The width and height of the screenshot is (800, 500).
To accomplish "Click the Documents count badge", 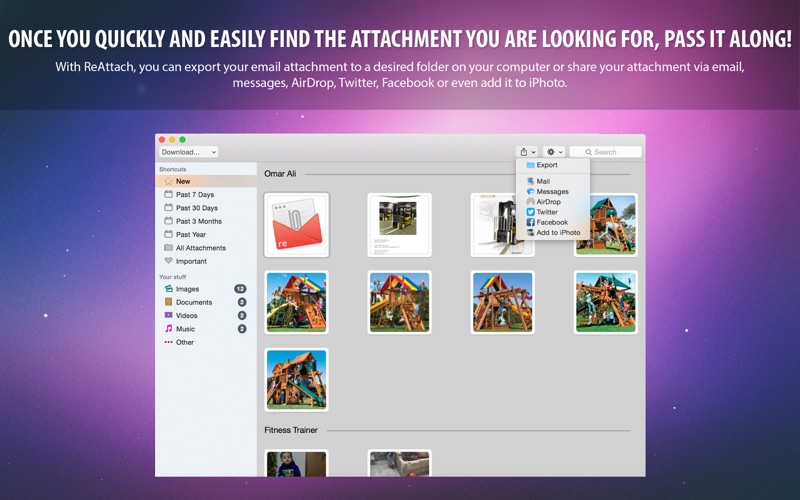I will pyautogui.click(x=242, y=302).
